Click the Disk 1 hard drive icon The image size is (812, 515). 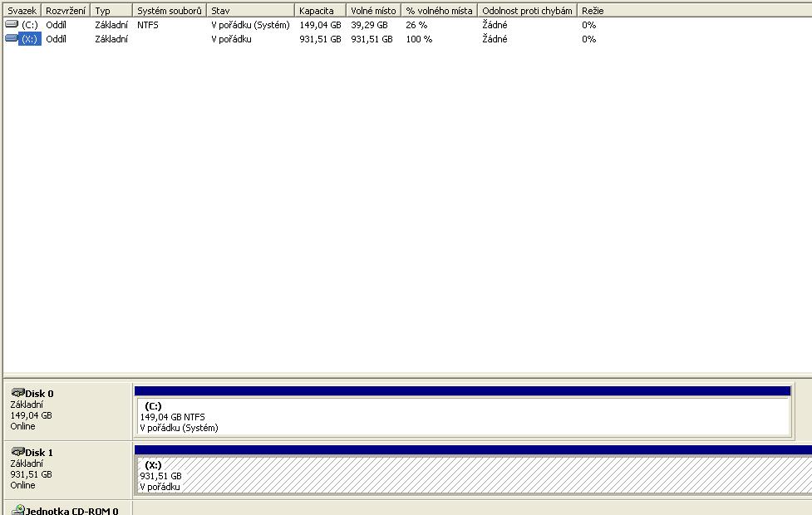[x=18, y=451]
